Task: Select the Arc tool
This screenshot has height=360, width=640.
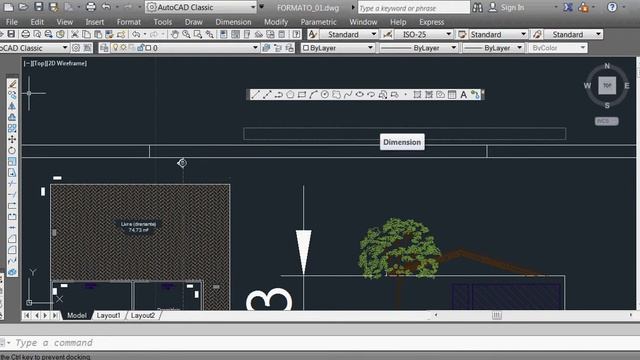Action: point(313,95)
